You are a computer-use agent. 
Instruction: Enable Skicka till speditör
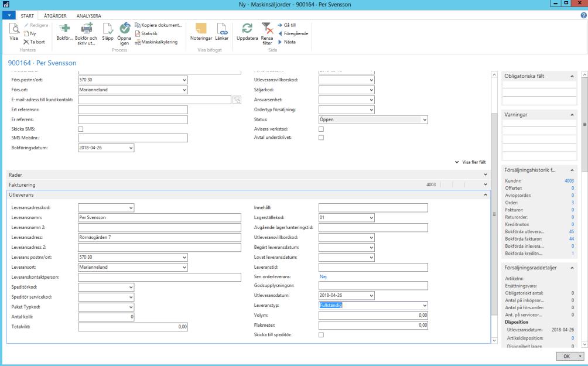click(x=321, y=335)
